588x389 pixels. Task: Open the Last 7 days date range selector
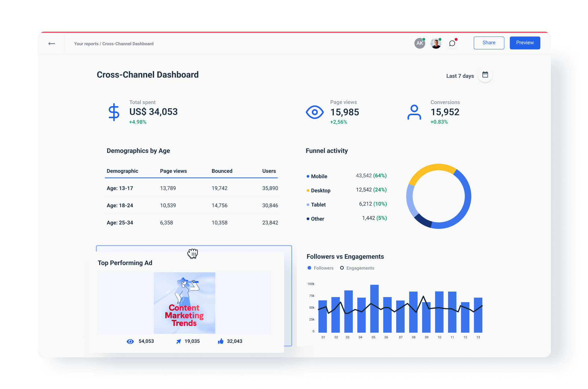[460, 76]
